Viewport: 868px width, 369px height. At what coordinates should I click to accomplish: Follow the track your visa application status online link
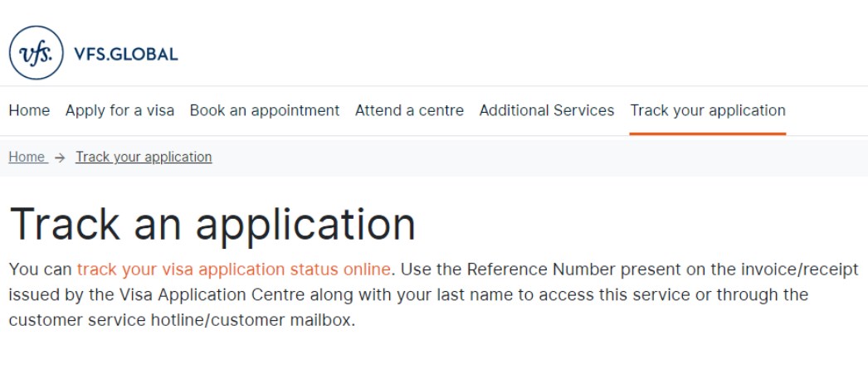[233, 269]
